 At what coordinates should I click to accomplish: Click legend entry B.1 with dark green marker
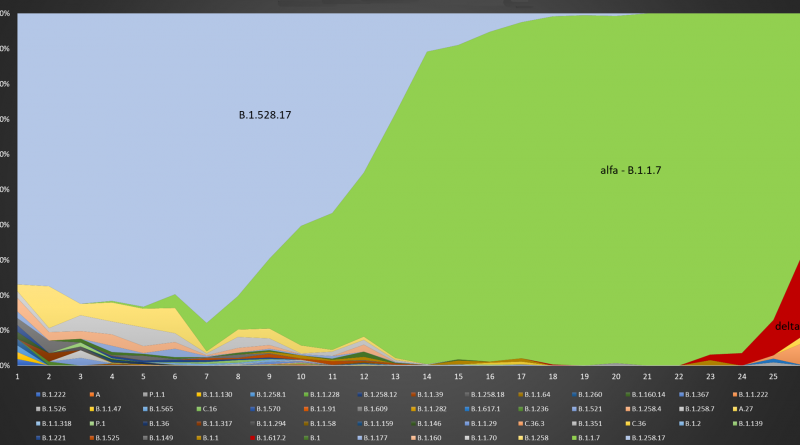(x=312, y=438)
